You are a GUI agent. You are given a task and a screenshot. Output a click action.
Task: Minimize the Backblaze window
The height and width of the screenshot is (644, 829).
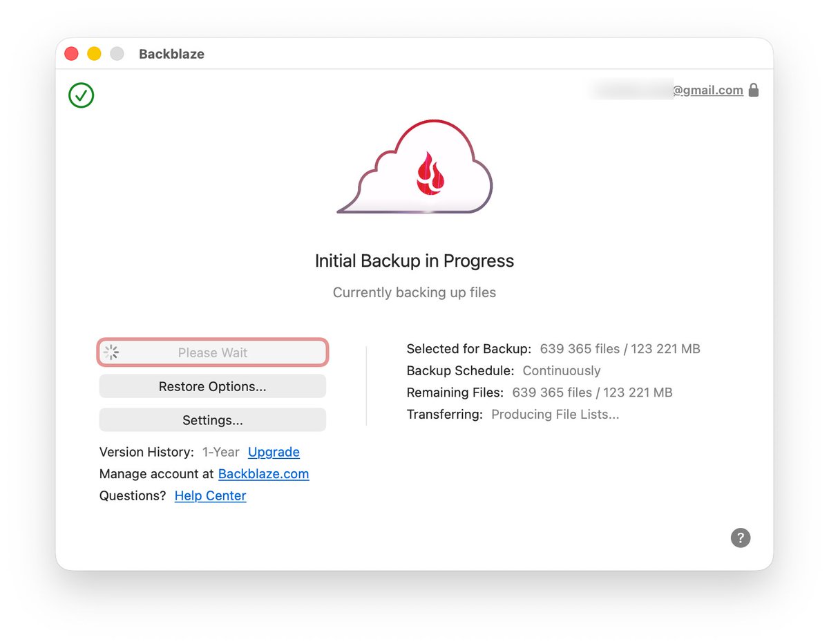coord(94,54)
